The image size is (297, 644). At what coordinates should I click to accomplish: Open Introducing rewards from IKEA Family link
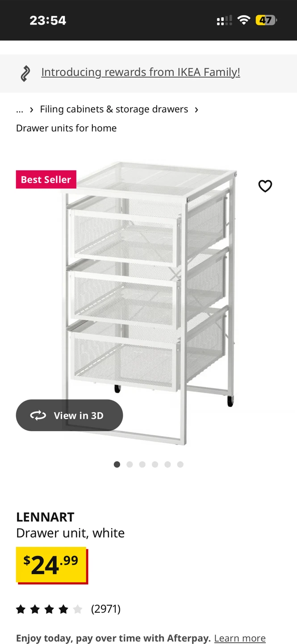pos(141,72)
